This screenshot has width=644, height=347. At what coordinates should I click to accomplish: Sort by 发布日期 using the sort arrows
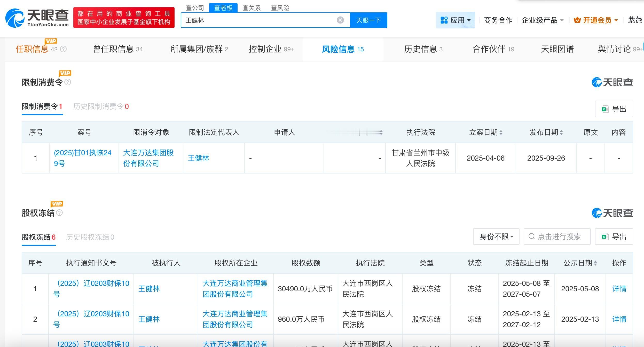point(561,132)
